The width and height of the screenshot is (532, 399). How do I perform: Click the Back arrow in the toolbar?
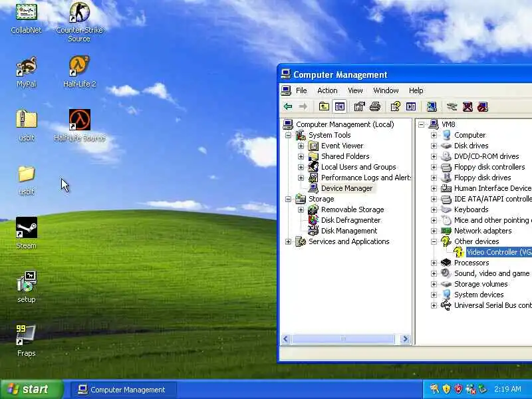[x=288, y=107]
